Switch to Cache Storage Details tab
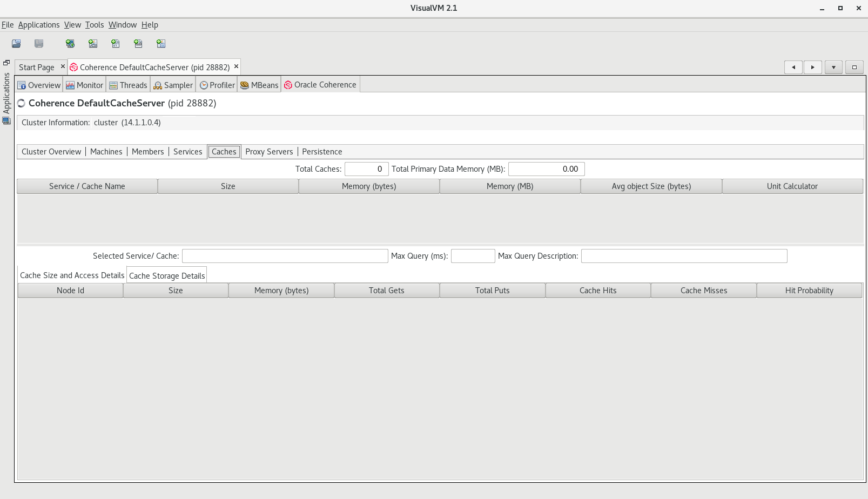Screen dimensions: 868x499 point(167,275)
